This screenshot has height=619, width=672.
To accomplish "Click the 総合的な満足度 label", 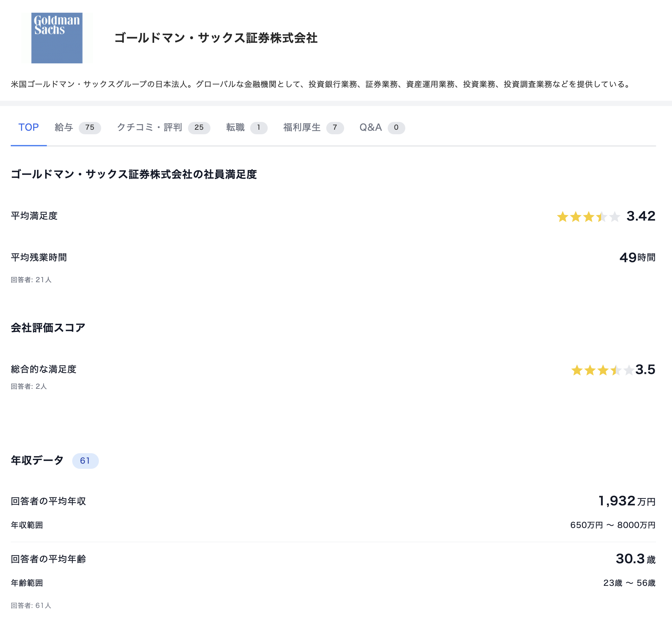I will click(x=44, y=369).
